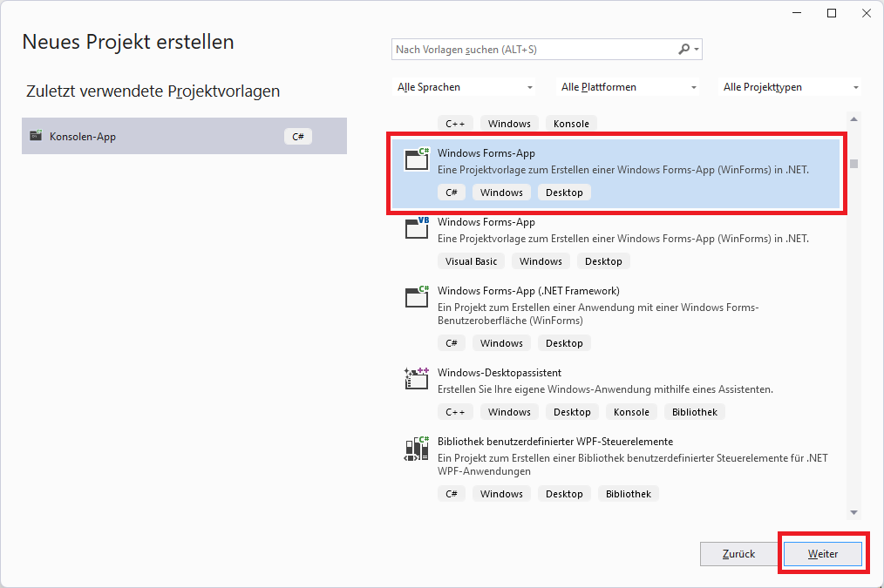Screen dimensions: 884x588
Task: Click the Weiter button
Action: coord(823,554)
